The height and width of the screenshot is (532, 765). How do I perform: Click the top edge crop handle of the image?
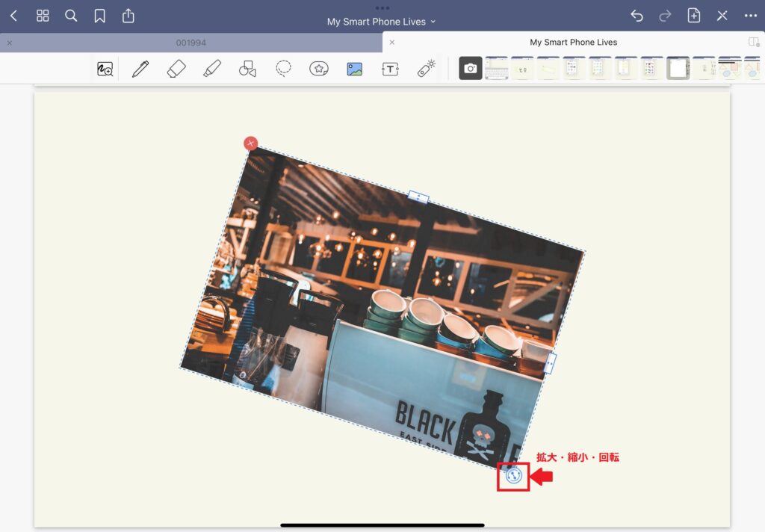tap(418, 197)
